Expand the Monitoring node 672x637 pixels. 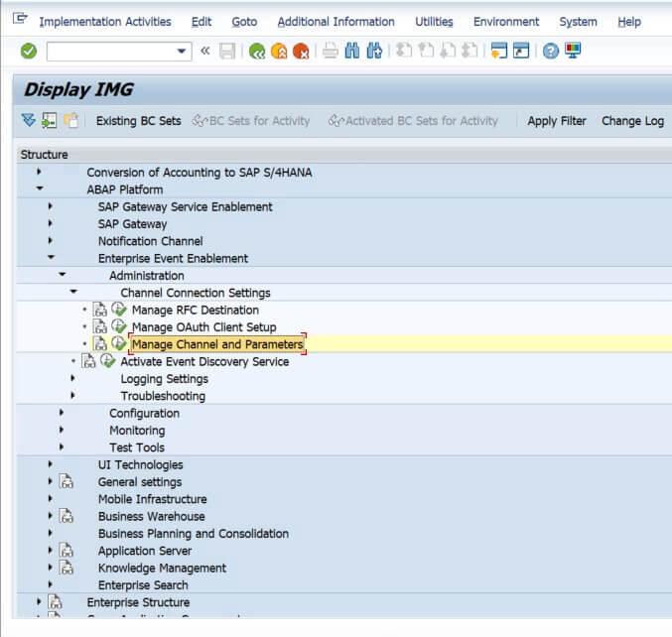point(62,430)
